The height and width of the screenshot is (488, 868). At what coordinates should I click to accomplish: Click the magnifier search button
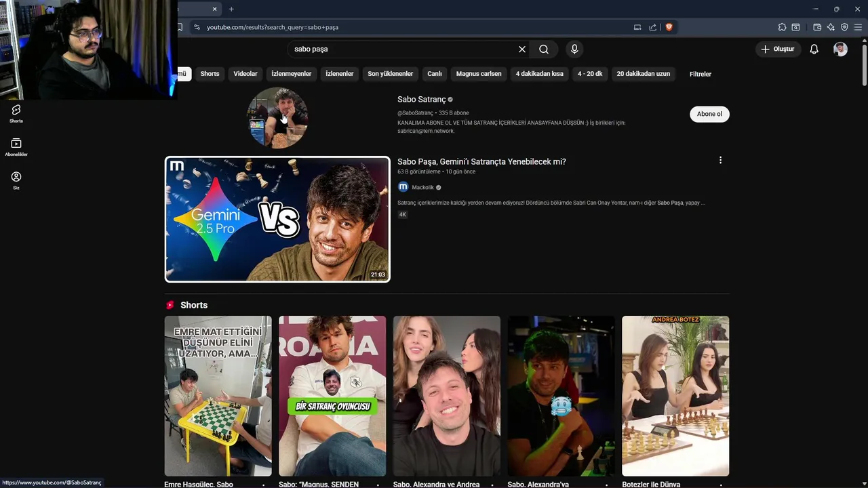pyautogui.click(x=544, y=49)
